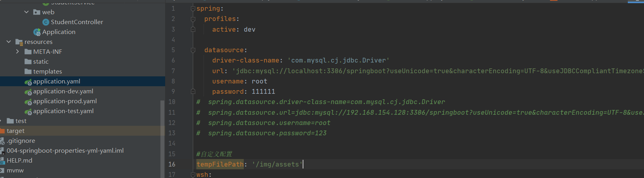Select the Application class in the tree
This screenshot has width=644, height=178.
[59, 32]
